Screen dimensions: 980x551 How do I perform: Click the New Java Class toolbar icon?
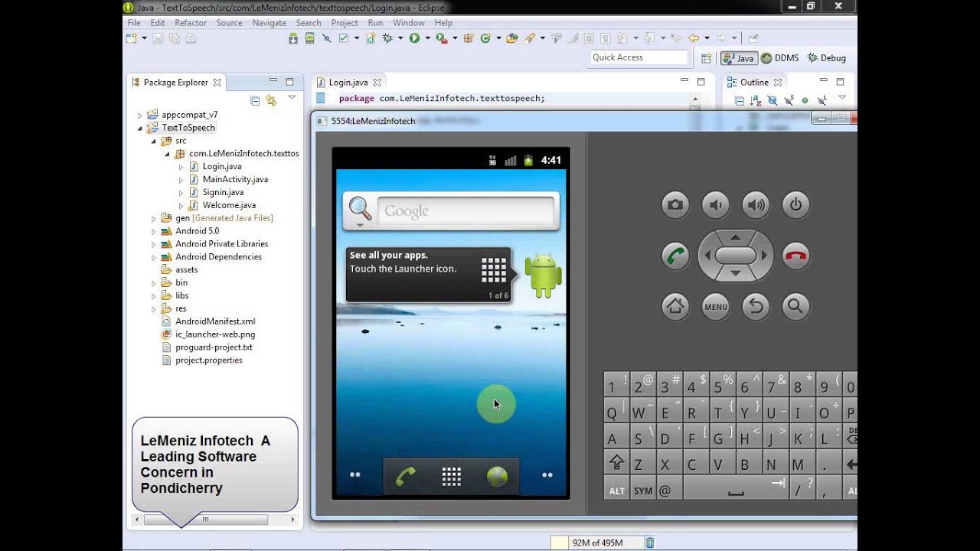click(485, 38)
